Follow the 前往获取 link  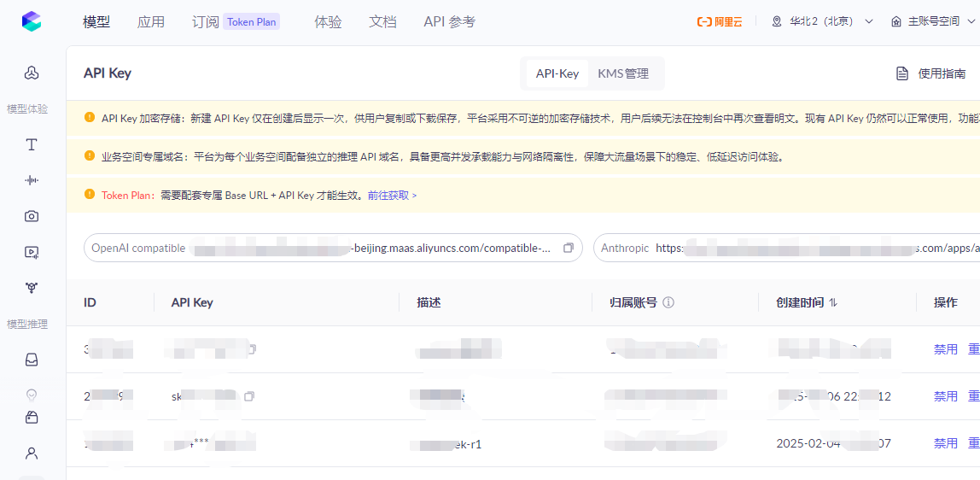pos(392,195)
